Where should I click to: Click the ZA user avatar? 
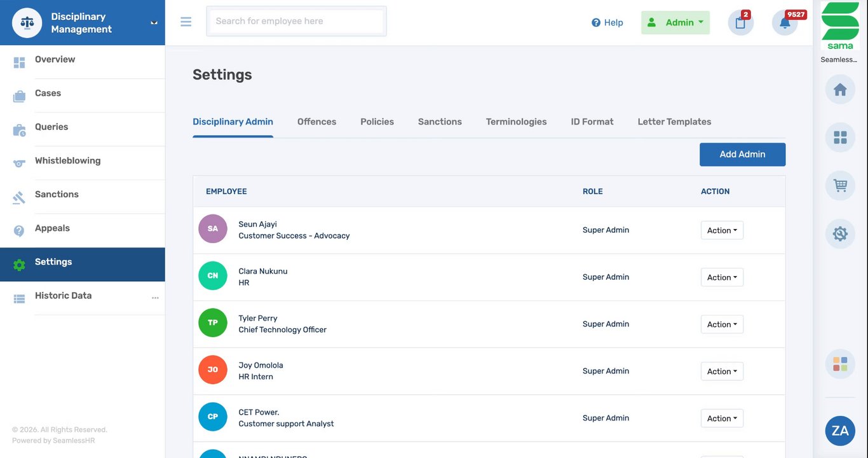pos(840,431)
